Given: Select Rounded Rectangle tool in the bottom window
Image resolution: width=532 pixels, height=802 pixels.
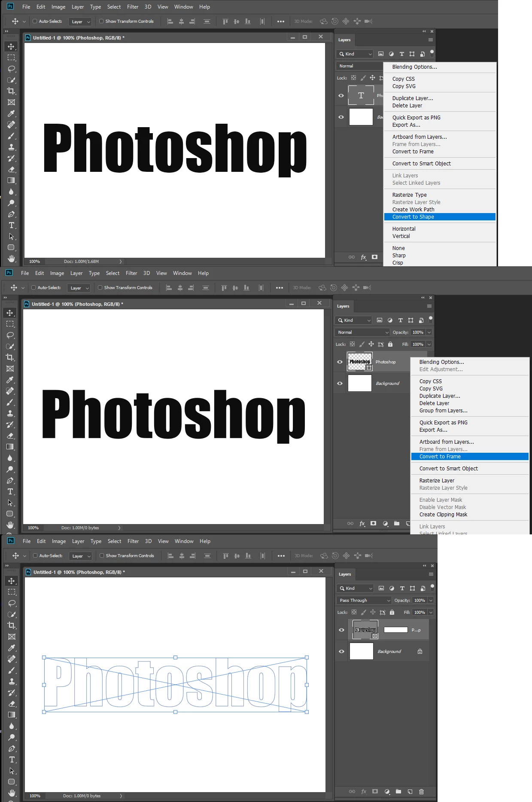Looking at the screenshot, I should 12,782.
